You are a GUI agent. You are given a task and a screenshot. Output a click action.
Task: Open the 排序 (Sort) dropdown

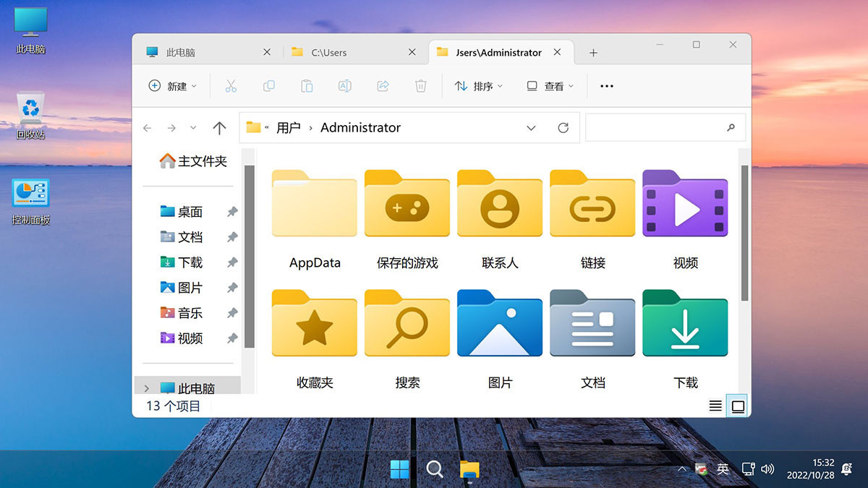(x=479, y=85)
